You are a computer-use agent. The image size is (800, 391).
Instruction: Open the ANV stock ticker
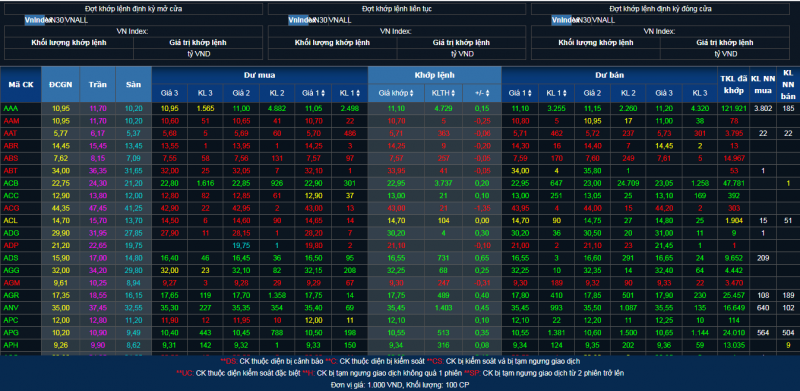(x=10, y=307)
